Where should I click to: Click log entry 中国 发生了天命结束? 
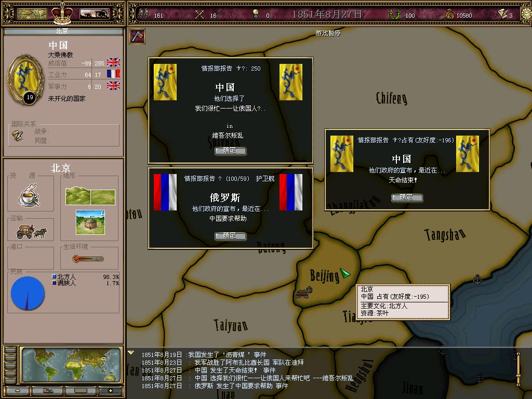209,370
